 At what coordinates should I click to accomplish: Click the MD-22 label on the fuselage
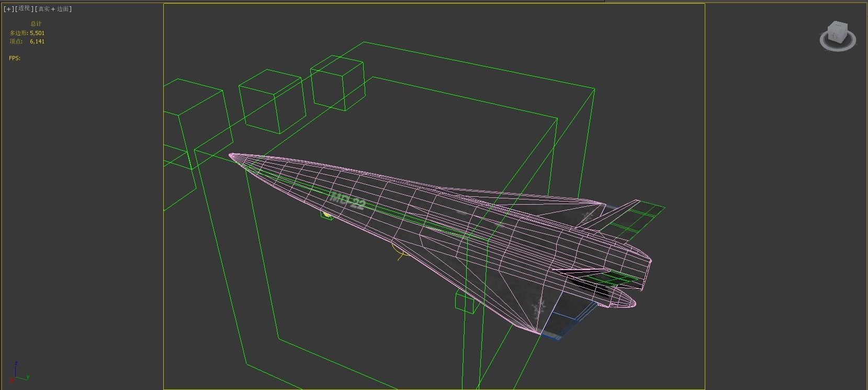[347, 201]
